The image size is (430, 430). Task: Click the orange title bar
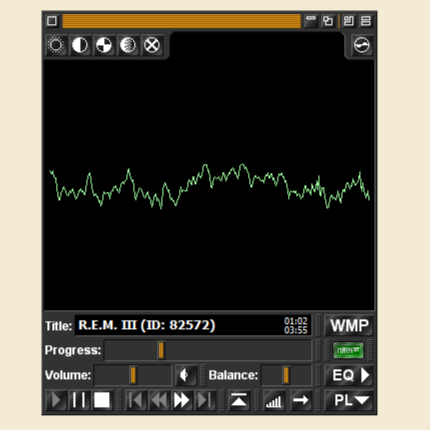(181, 21)
